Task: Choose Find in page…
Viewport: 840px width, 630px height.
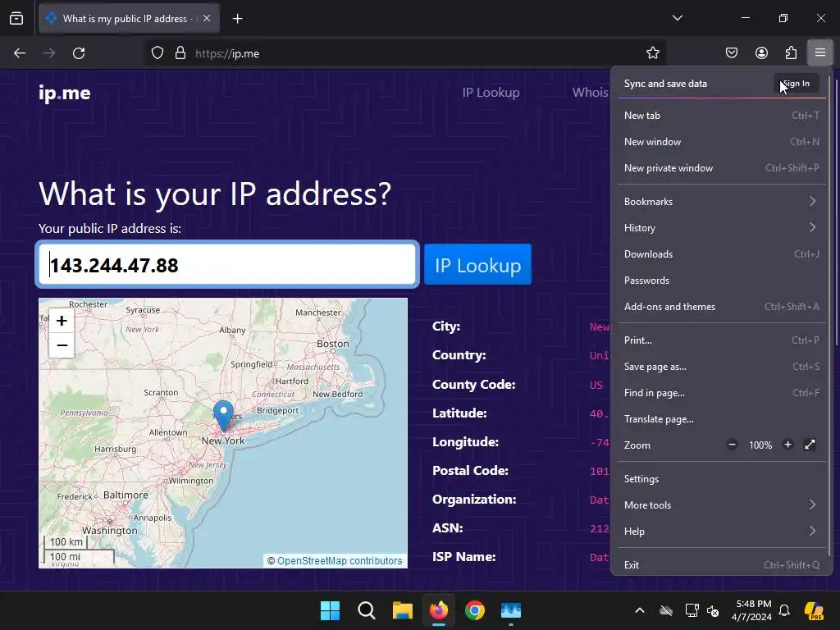Action: click(721, 393)
